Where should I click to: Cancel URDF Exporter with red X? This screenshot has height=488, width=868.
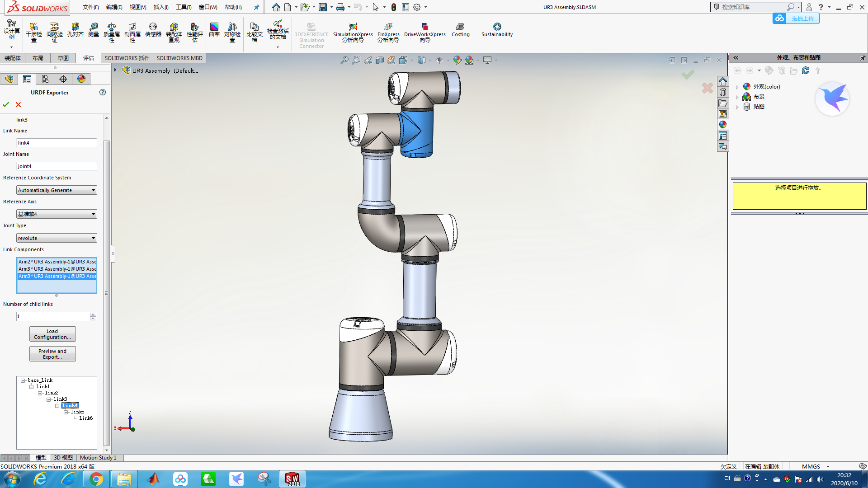tap(19, 104)
